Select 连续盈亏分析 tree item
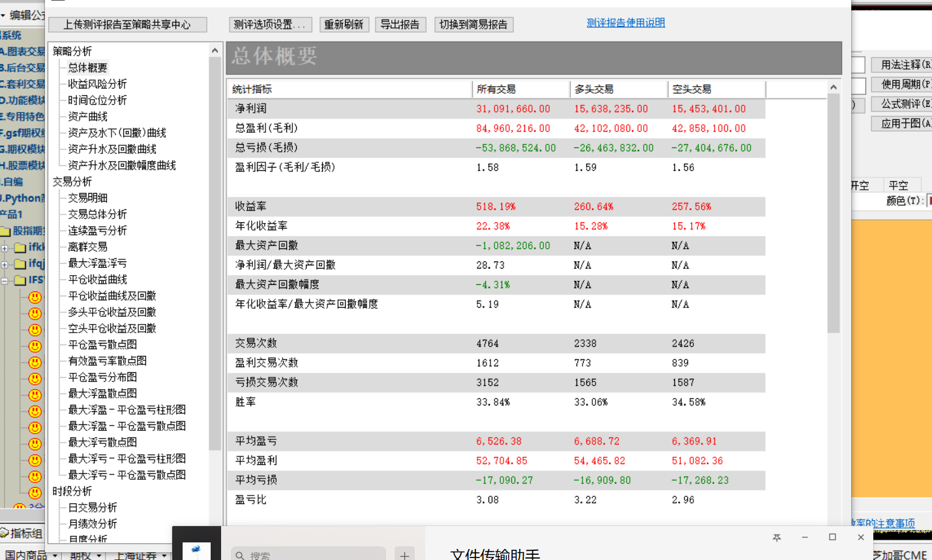The height and width of the screenshot is (560, 932). coord(97,231)
